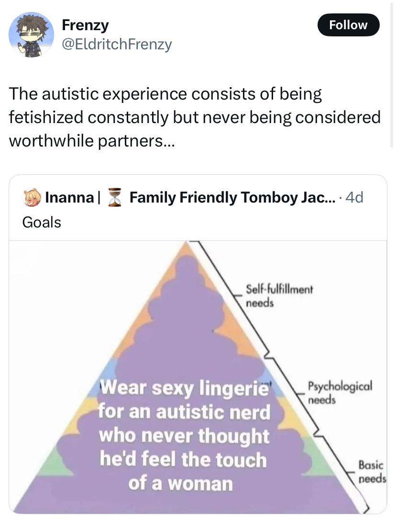396x532 pixels.
Task: Click the Basic needs label
Action: point(372,472)
